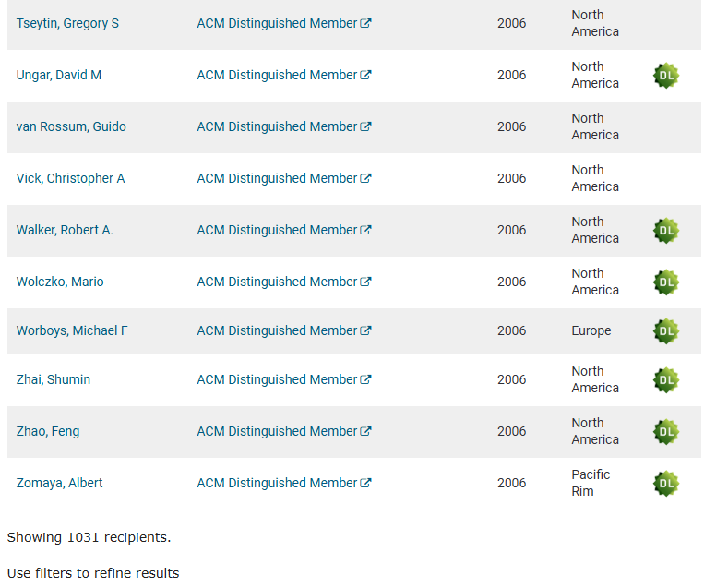
Task: Click the DL badge in David Ungar's row
Action: (665, 76)
